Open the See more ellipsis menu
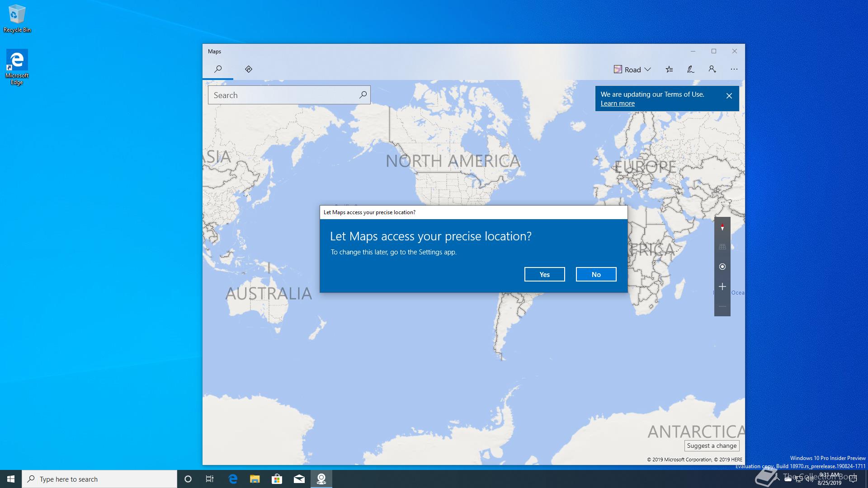Screen dimensions: 868x488 click(x=734, y=69)
